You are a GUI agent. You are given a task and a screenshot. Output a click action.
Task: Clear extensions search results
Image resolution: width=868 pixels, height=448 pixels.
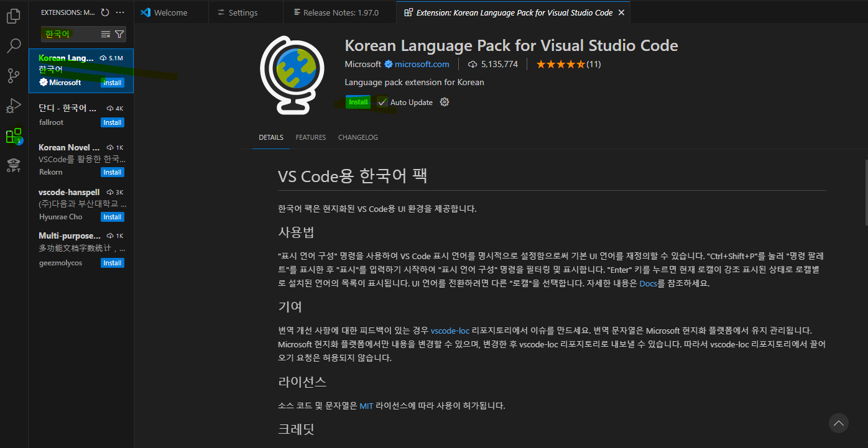[x=106, y=34]
